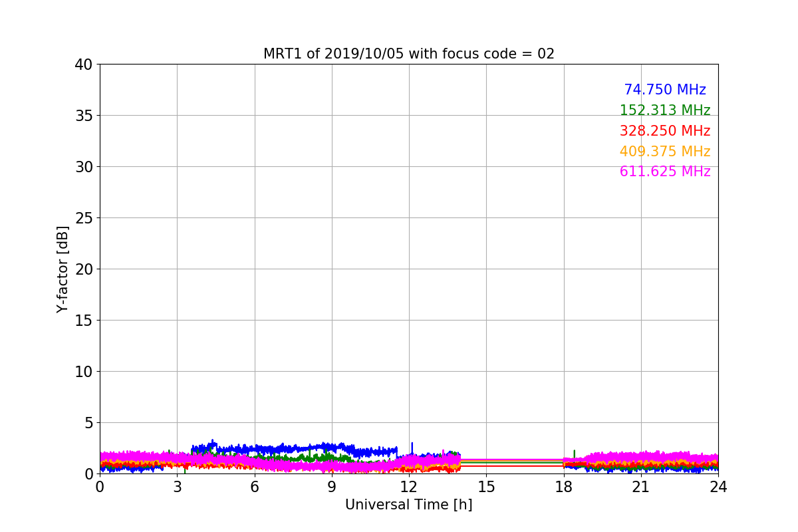Select the blue 74.750 MHz legend label
Image resolution: width=798 pixels, height=532 pixels.
665,90
